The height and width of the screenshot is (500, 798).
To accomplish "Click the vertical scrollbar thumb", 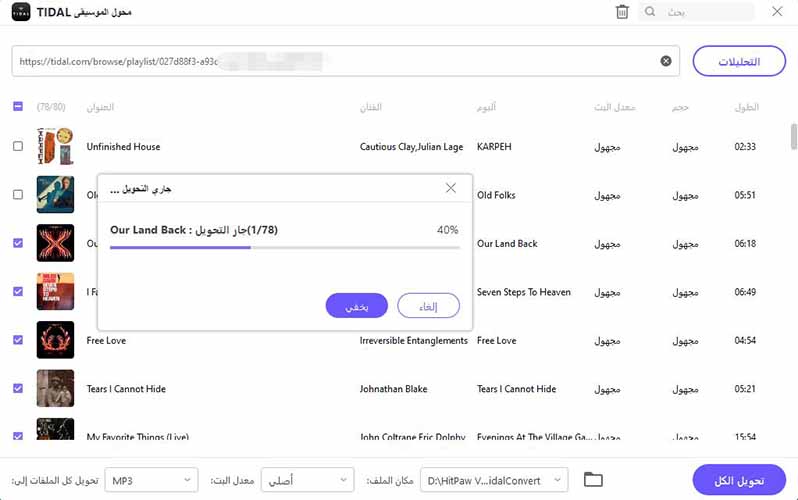I will tap(793, 136).
